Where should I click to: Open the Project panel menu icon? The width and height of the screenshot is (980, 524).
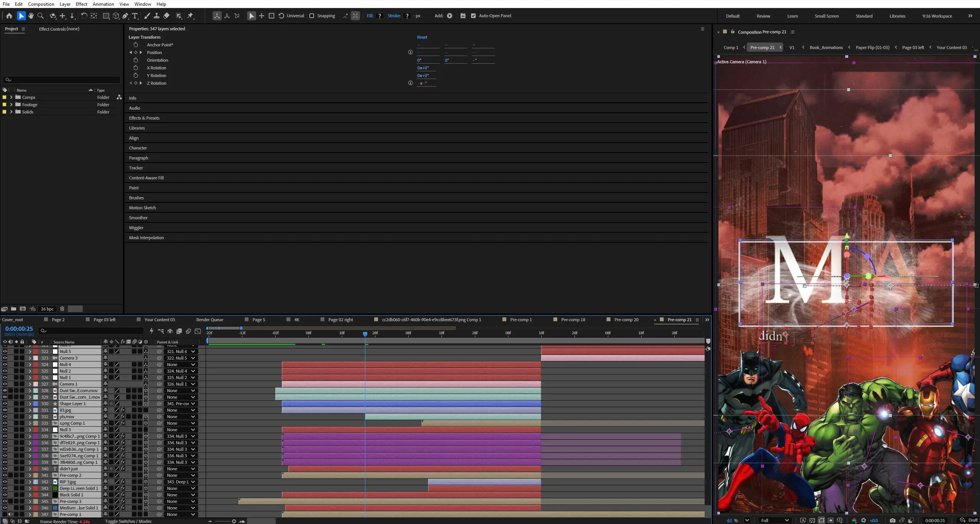pos(23,29)
